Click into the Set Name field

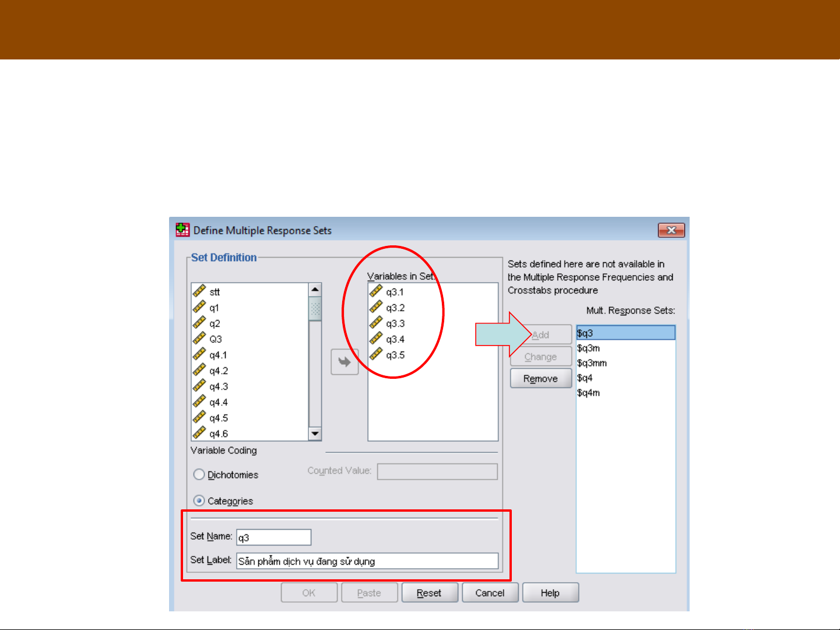tap(273, 537)
